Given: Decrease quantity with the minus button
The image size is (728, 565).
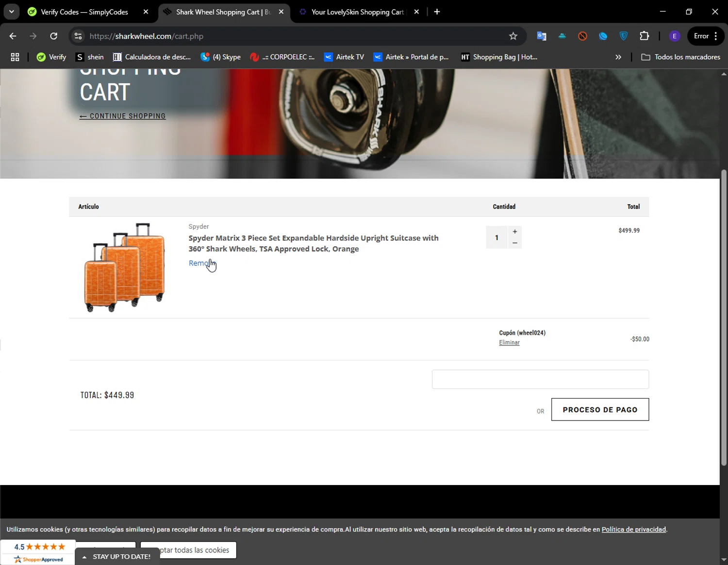Looking at the screenshot, I should point(515,243).
